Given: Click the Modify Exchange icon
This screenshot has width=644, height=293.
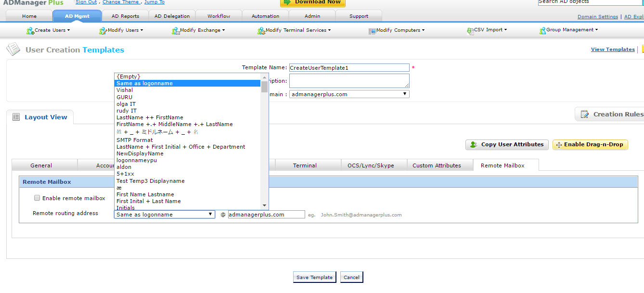Looking at the screenshot, I should click(176, 31).
